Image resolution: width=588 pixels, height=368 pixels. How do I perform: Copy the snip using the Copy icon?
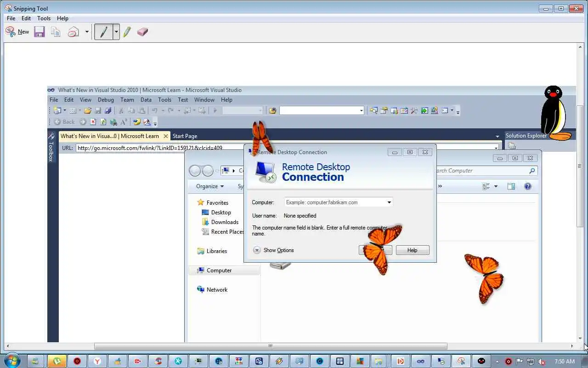[x=56, y=32]
